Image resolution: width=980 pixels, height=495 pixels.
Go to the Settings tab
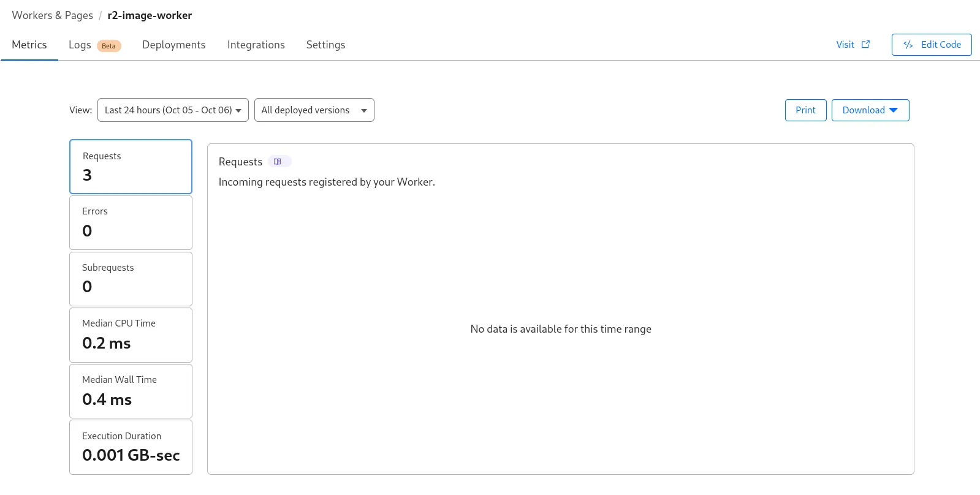pos(325,45)
